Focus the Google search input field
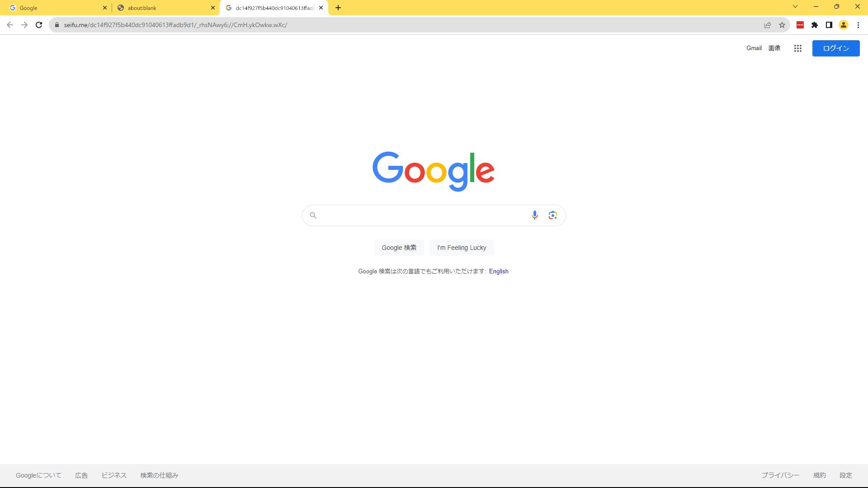 (423, 216)
